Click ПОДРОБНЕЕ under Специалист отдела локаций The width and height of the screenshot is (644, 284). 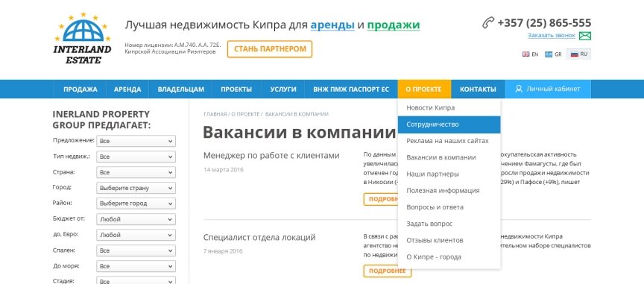(388, 271)
